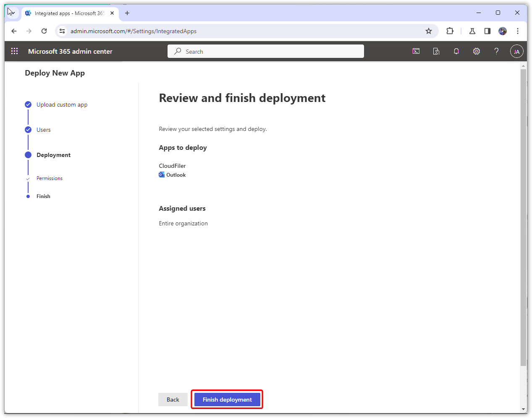Open Chrome Labs flask icon

coord(472,31)
